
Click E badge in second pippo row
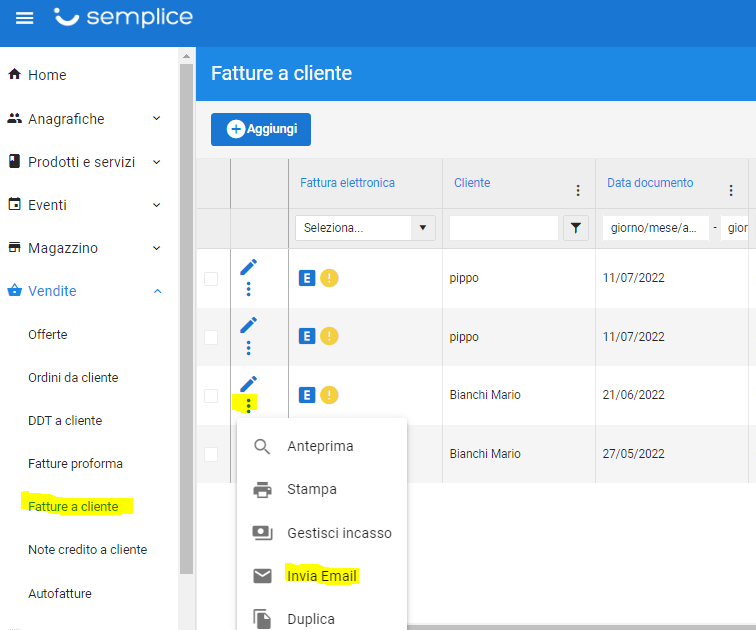point(307,336)
